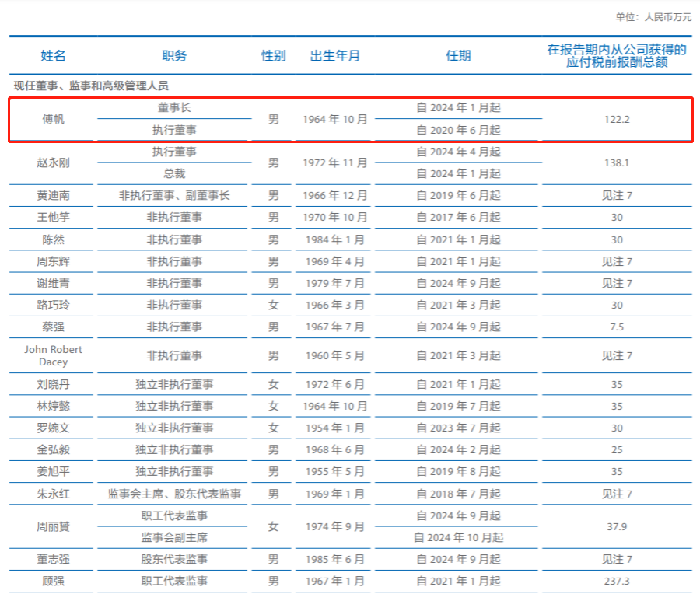Click the 董事长 position cell
The image size is (700, 594).
pyautogui.click(x=174, y=109)
